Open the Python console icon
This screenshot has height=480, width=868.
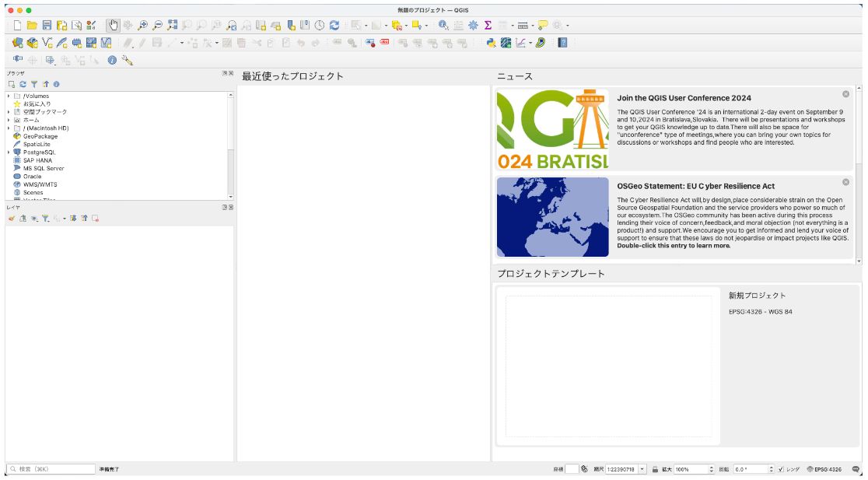[491, 43]
